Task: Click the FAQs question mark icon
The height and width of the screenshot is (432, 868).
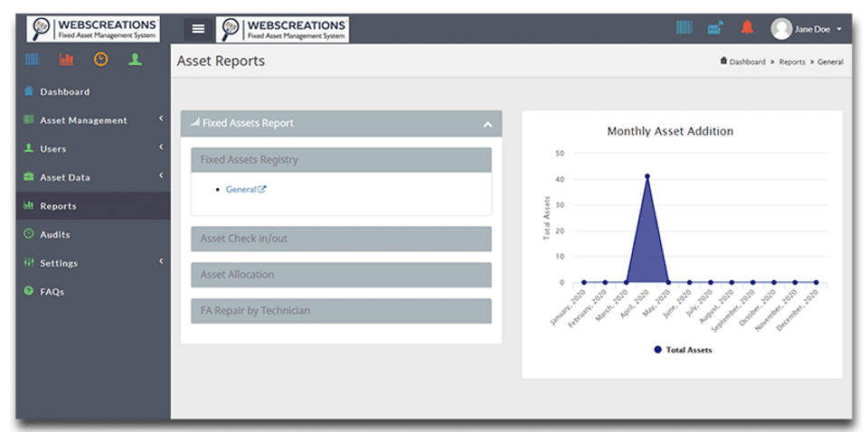Action: click(29, 291)
